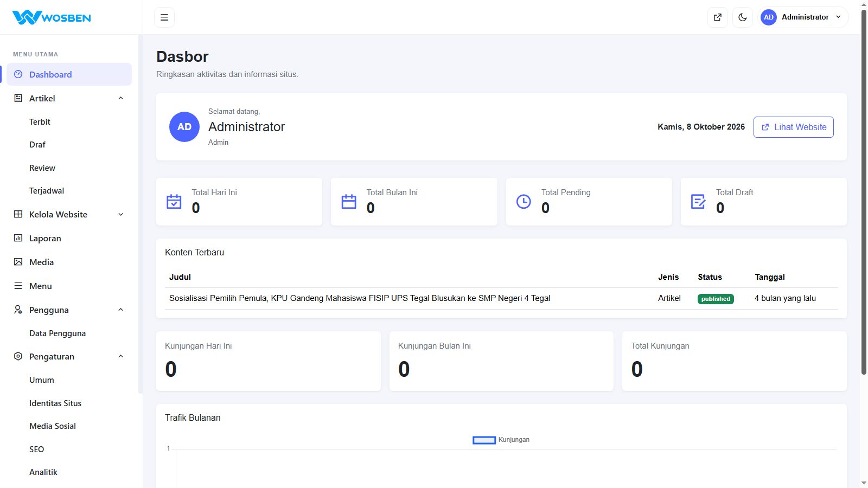Click the Total Bulan Ini calendar icon
This screenshot has width=868, height=488.
tap(349, 202)
